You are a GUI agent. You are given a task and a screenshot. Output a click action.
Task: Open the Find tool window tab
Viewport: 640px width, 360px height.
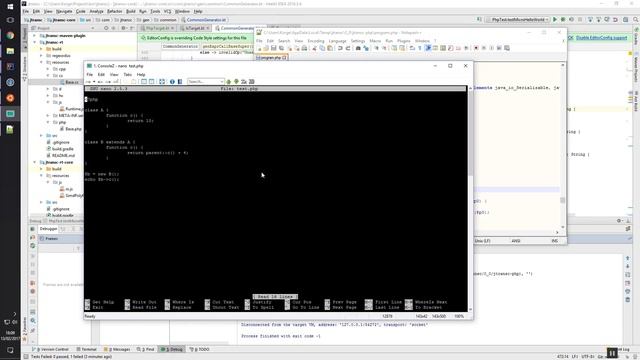pyautogui.click(x=146, y=349)
